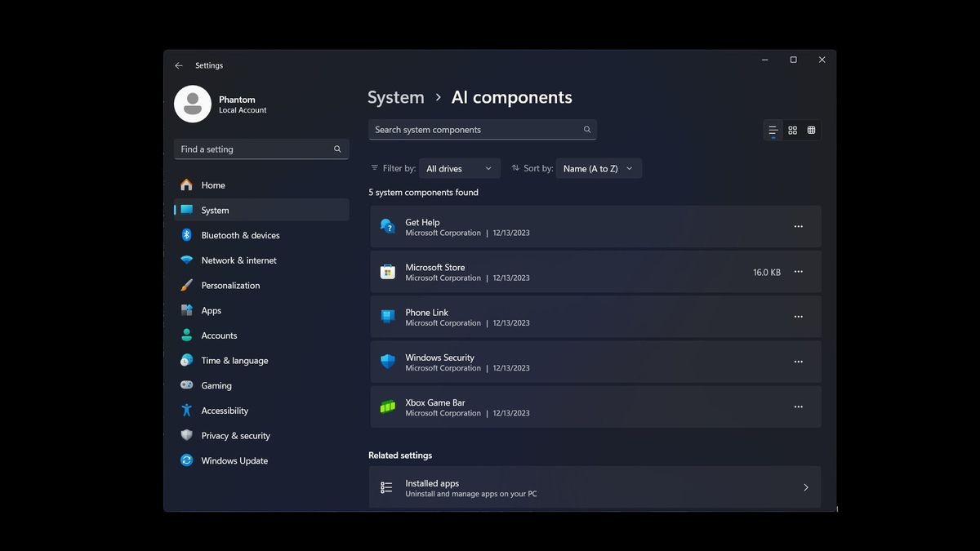Click the search magnifier in system components box
Screen dimensions: 980x551
coord(586,130)
